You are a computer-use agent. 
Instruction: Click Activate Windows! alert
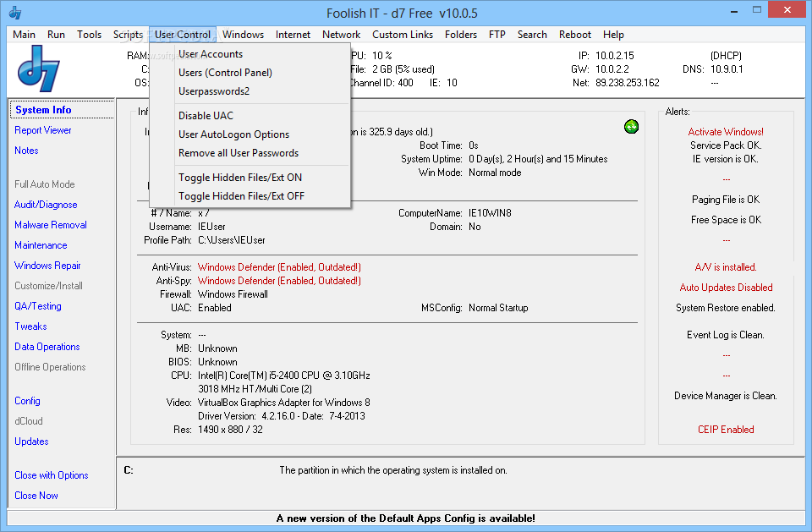coord(726,132)
